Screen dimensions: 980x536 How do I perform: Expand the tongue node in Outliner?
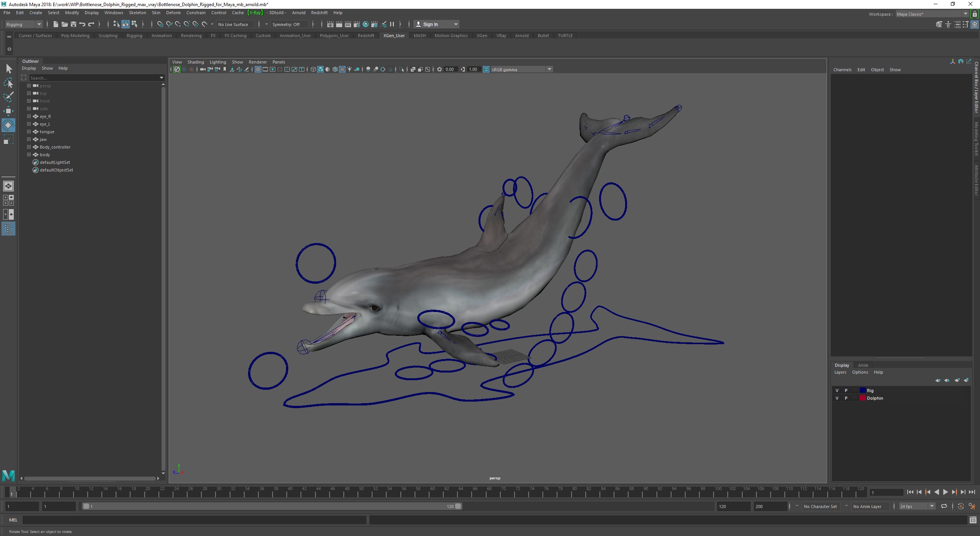coord(29,132)
